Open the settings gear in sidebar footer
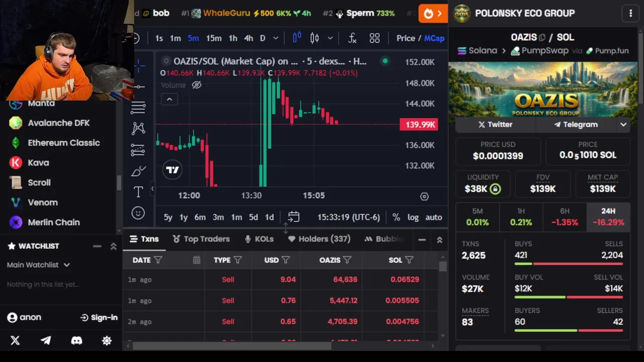The width and height of the screenshot is (644, 362). tap(107, 341)
